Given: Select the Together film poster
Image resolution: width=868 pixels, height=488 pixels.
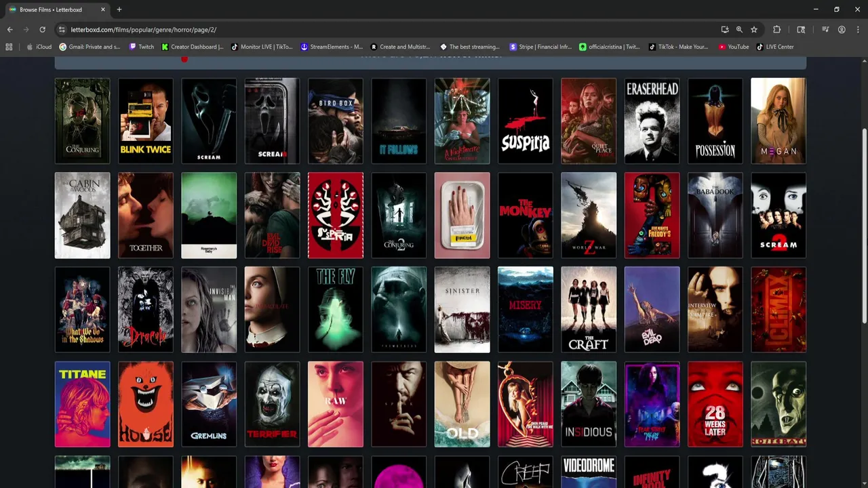Looking at the screenshot, I should [146, 216].
